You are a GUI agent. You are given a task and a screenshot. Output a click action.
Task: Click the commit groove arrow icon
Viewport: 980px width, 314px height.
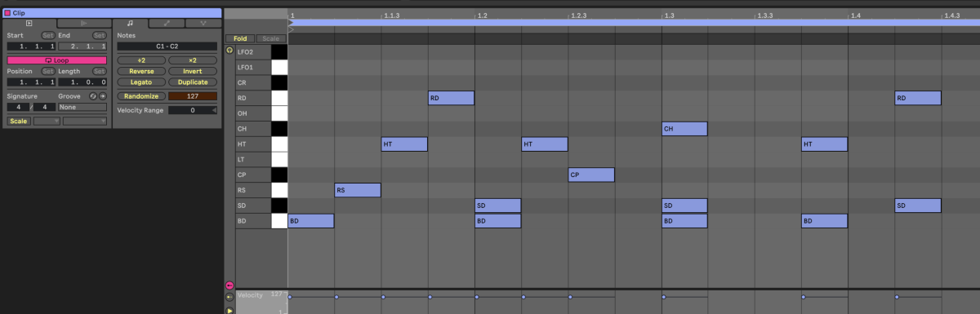tap(103, 96)
